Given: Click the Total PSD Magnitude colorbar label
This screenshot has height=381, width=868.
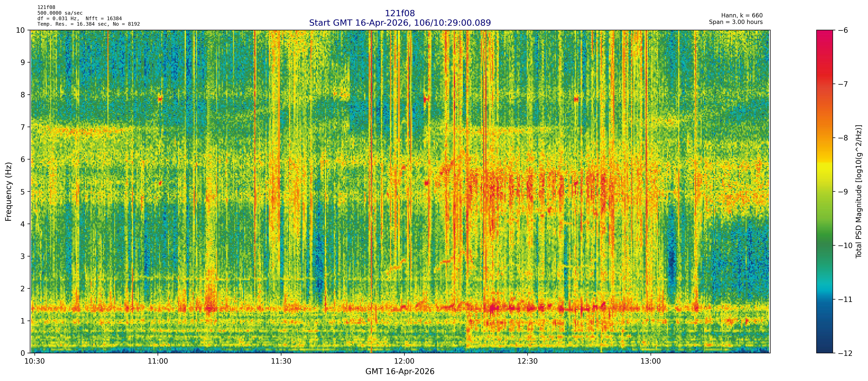Looking at the screenshot, I should (859, 192).
